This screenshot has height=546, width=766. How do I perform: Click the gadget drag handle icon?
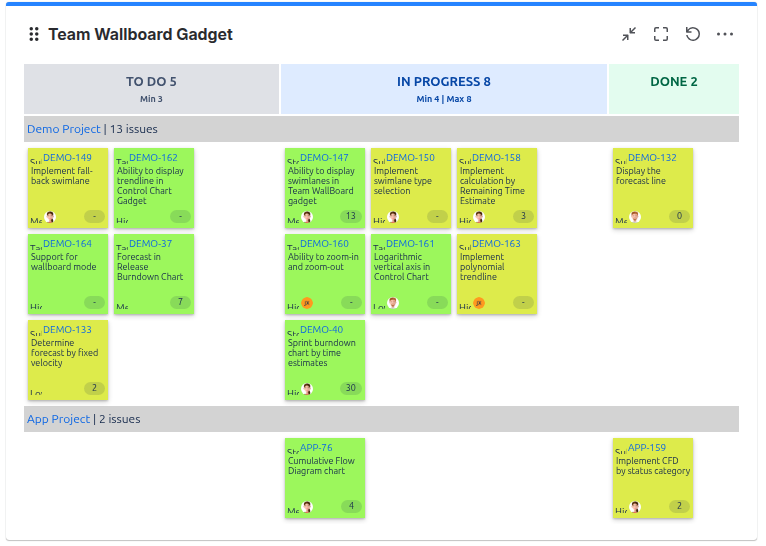(34, 34)
